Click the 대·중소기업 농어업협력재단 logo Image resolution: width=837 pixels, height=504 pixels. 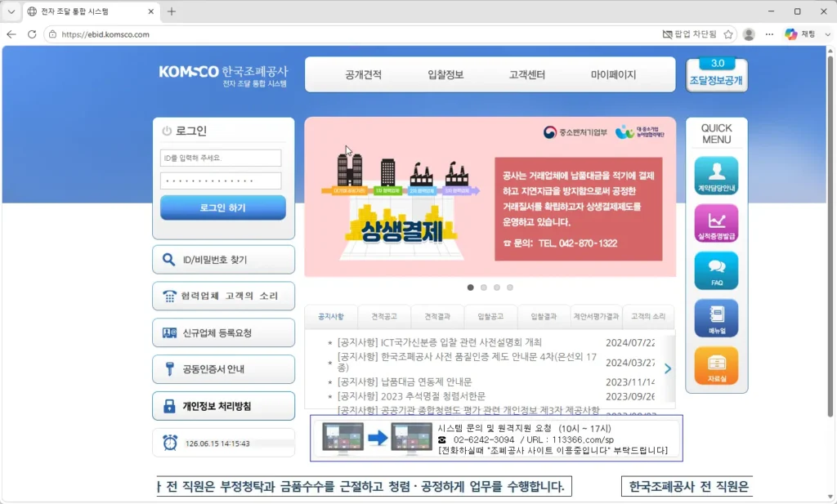639,132
